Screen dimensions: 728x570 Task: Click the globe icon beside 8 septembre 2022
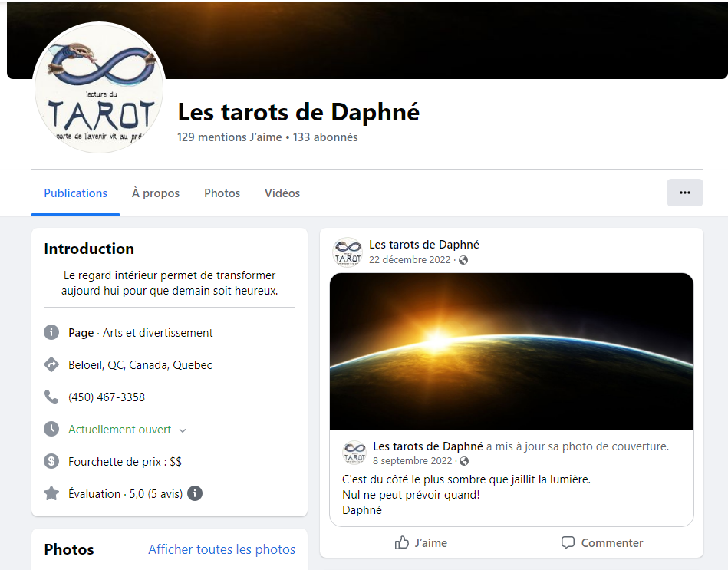463,461
